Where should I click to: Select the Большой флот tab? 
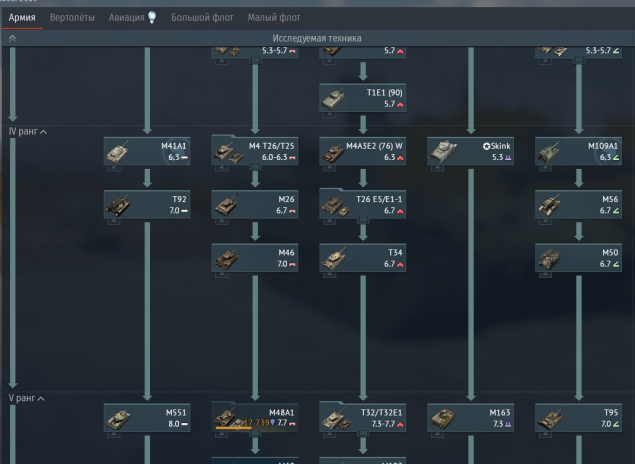(x=202, y=18)
